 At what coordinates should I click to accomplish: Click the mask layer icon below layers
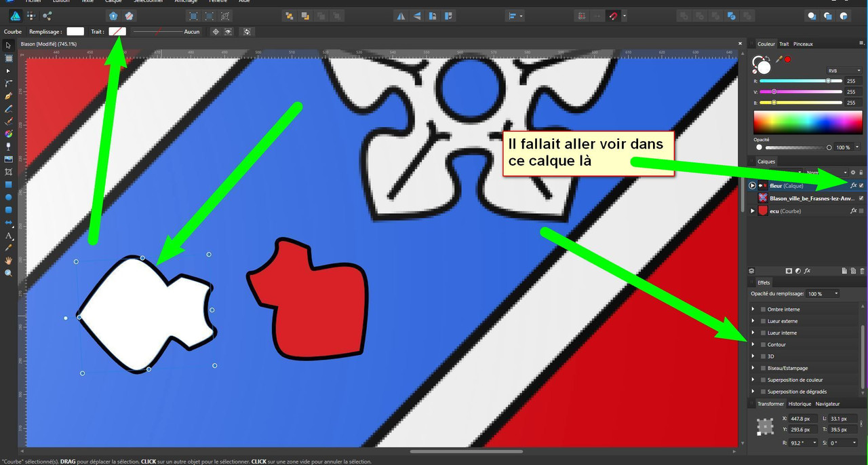[x=789, y=271]
